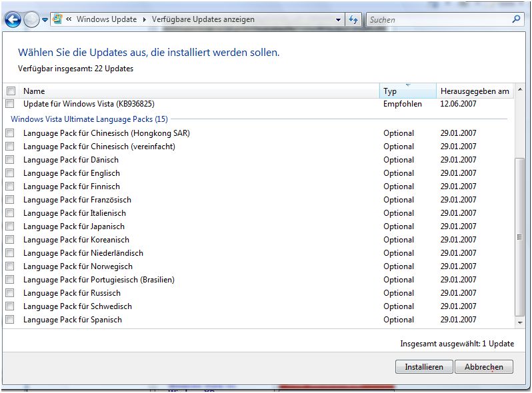
Task: Check Language Pack für Niederländisch
Action: (x=10, y=253)
